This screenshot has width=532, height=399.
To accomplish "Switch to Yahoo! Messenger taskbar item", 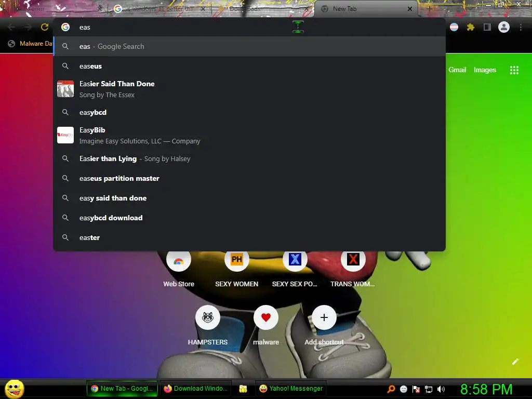I will point(291,389).
